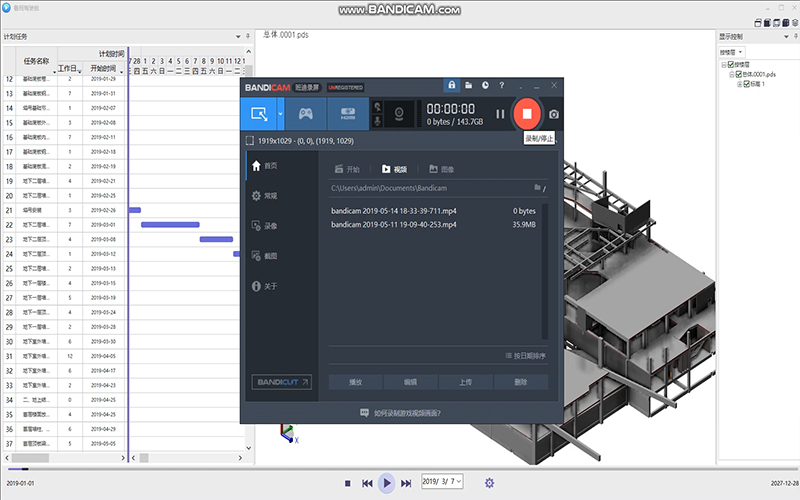Collapse the root 按楼层 tree node

(x=723, y=65)
